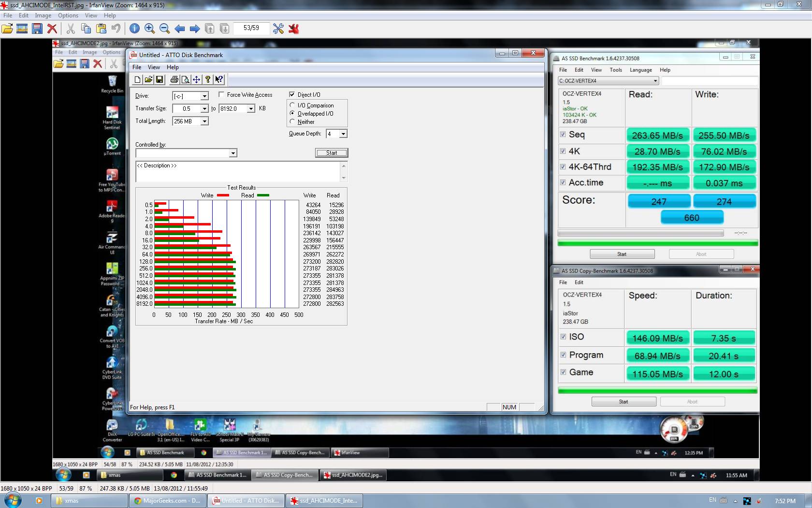The width and height of the screenshot is (812, 508).
Task: Click IrfanView Cut scissors icon
Action: [71, 29]
